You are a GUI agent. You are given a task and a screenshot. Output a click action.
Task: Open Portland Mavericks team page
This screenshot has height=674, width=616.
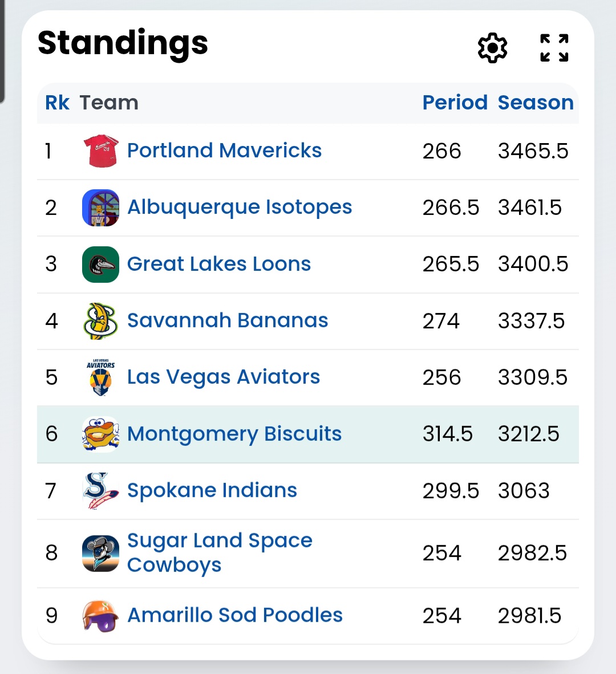coord(224,151)
